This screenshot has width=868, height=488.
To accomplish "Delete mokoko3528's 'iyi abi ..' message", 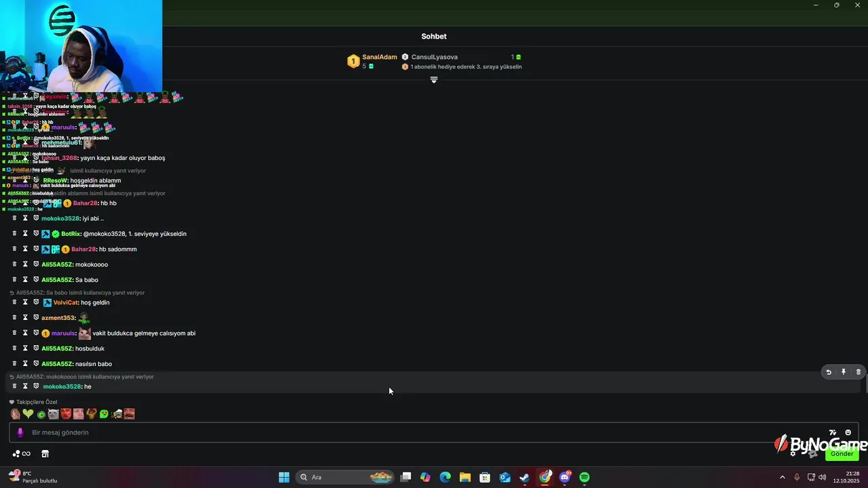I will click(x=14, y=218).
